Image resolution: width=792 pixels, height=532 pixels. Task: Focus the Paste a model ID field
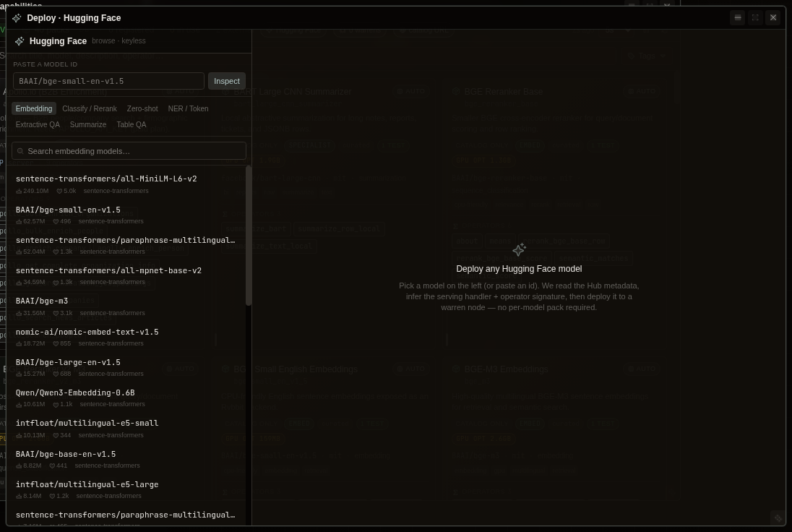(x=108, y=81)
